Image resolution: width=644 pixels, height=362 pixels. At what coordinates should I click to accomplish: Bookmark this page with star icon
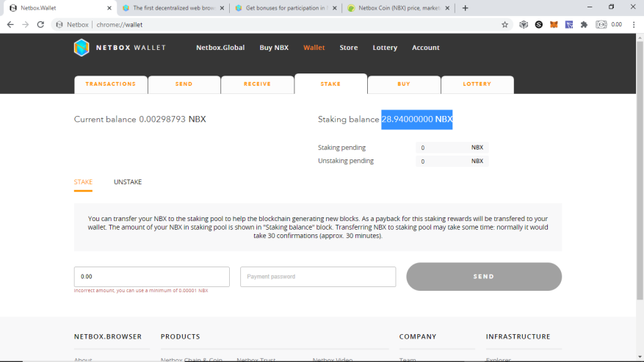(x=504, y=25)
